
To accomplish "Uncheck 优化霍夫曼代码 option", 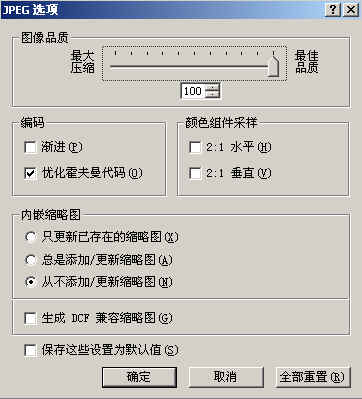I will [x=30, y=173].
